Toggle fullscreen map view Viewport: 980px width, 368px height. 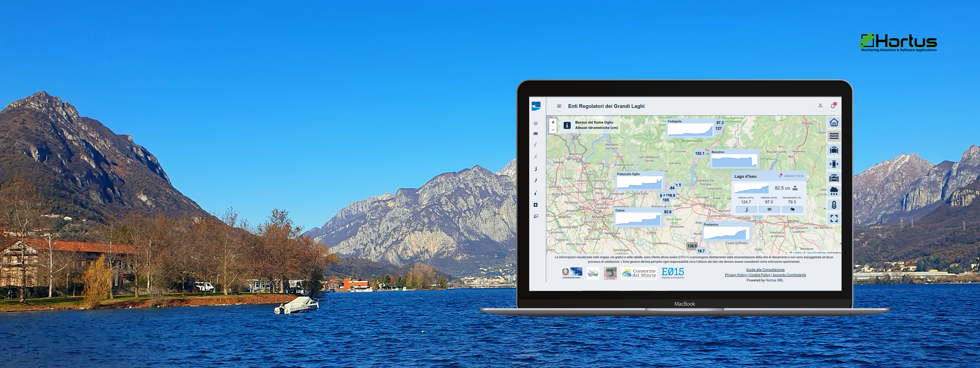click(x=834, y=218)
